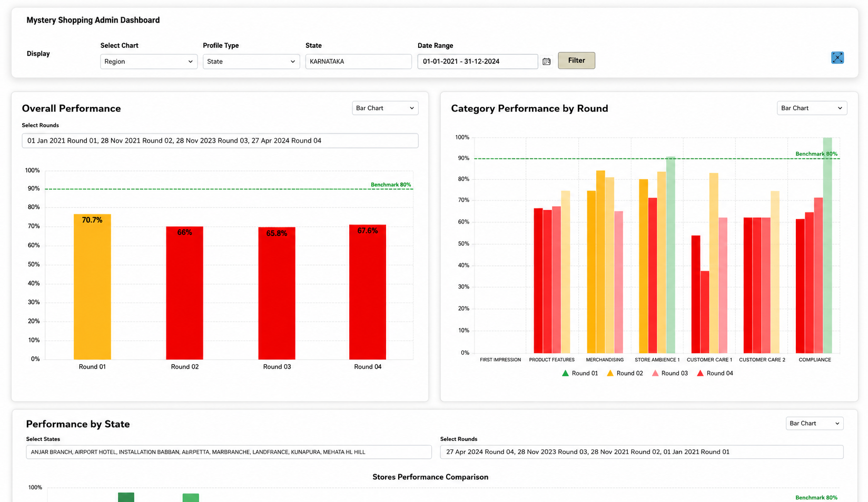Change Overall Performance chart type dropdown
This screenshot has height=502, width=868.
point(385,108)
